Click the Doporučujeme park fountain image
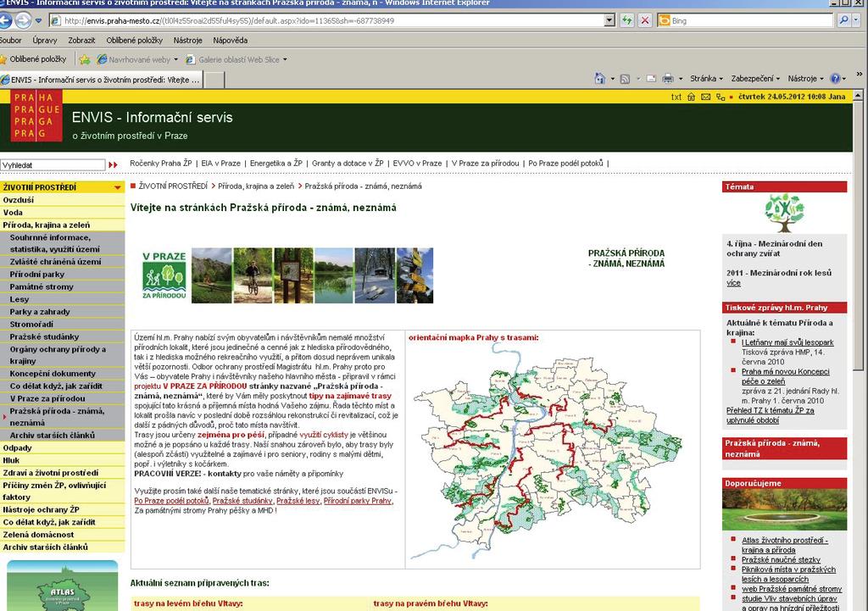Screen dimensions: 868x611 [784, 509]
